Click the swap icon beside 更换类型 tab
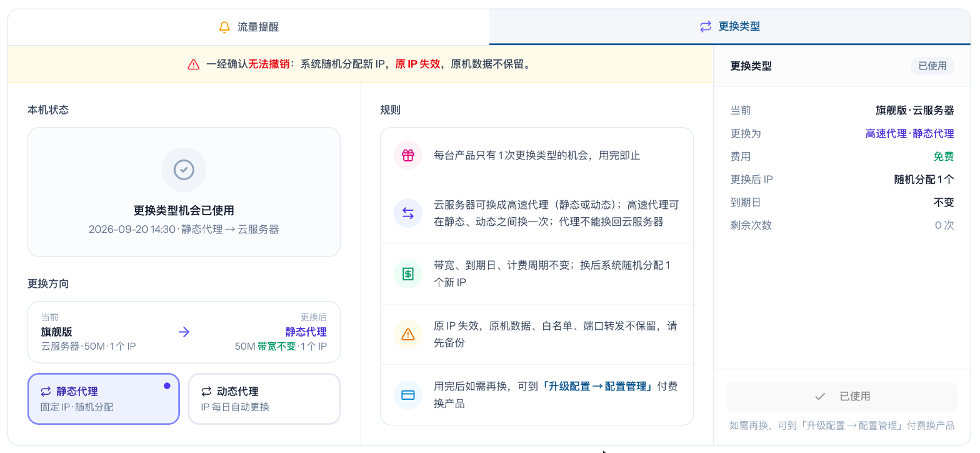Image resolution: width=980 pixels, height=453 pixels. click(x=706, y=27)
